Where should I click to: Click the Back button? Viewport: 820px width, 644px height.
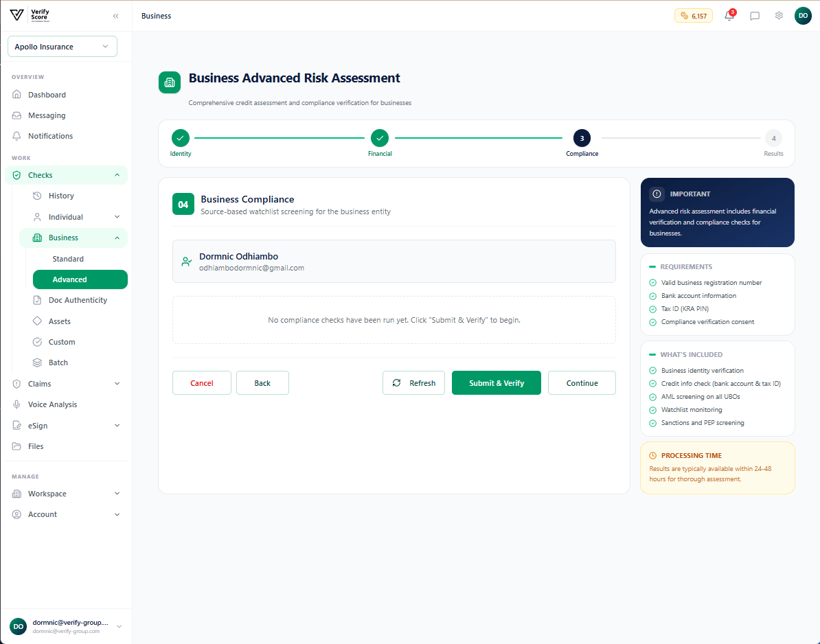coord(262,383)
